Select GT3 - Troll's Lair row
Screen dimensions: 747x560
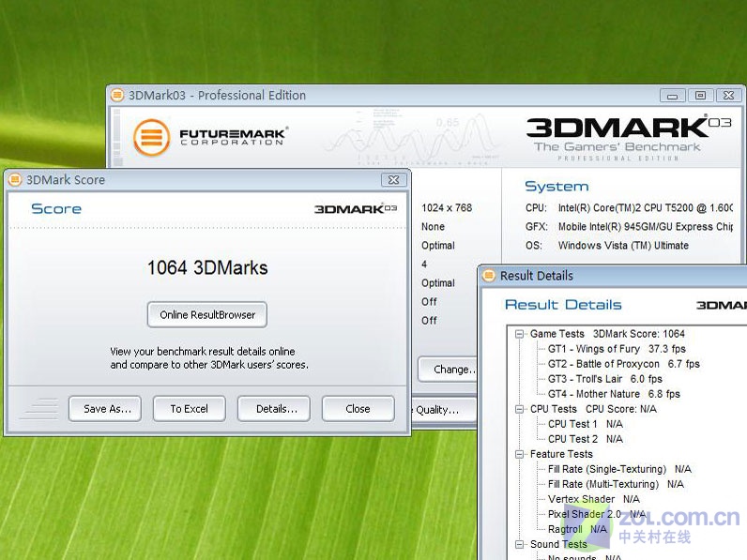605,379
